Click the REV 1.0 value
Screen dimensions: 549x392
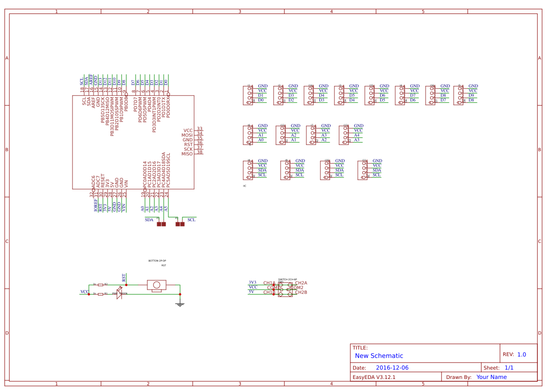click(x=522, y=355)
